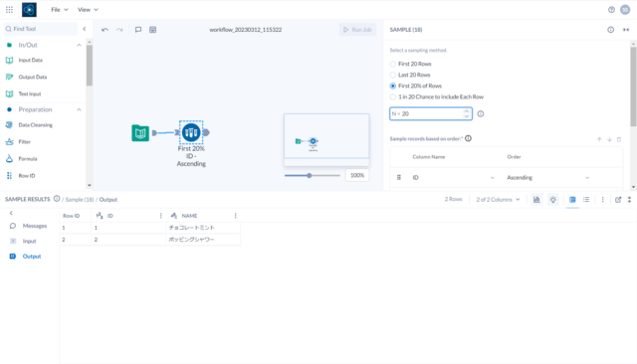The image size is (637, 364).
Task: Open the data profile chart icon
Action: pos(536,200)
